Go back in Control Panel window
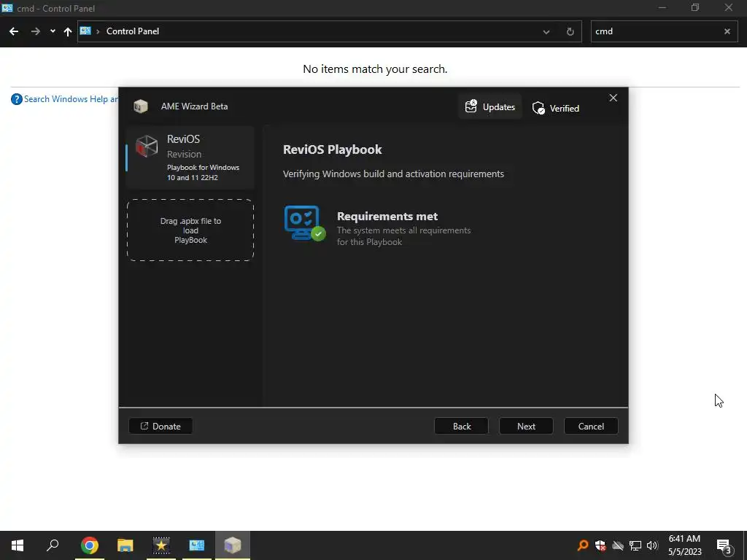747x560 pixels. point(14,31)
